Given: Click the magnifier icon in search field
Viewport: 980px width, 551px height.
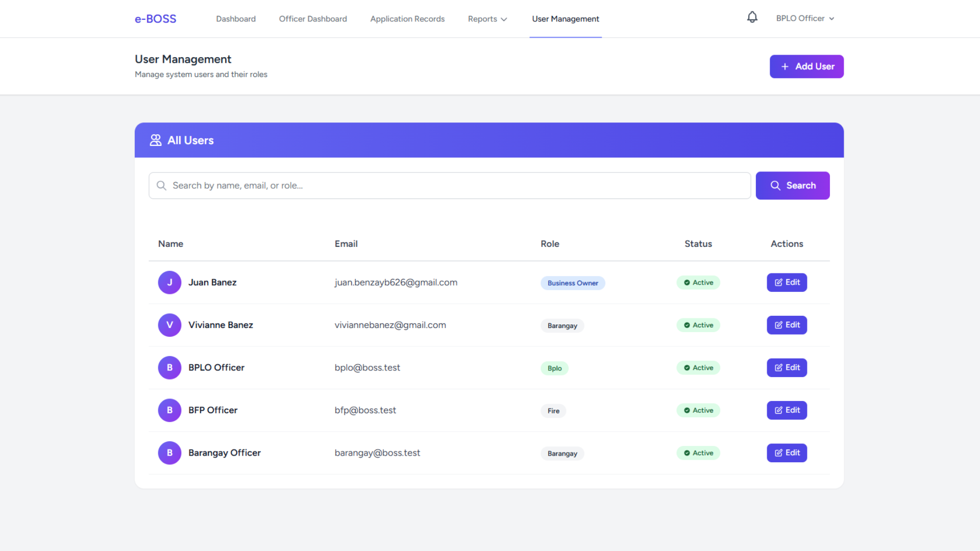Looking at the screenshot, I should [x=161, y=186].
